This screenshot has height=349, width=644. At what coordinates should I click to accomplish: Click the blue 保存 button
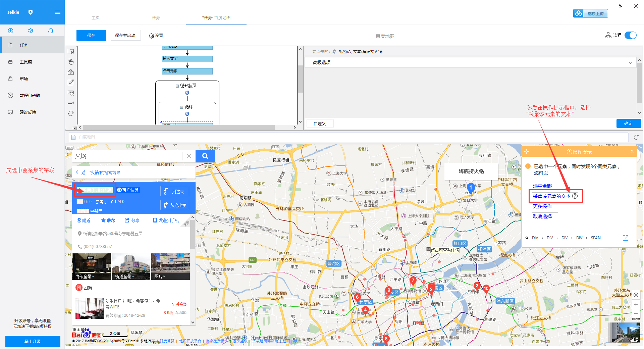pyautogui.click(x=91, y=35)
